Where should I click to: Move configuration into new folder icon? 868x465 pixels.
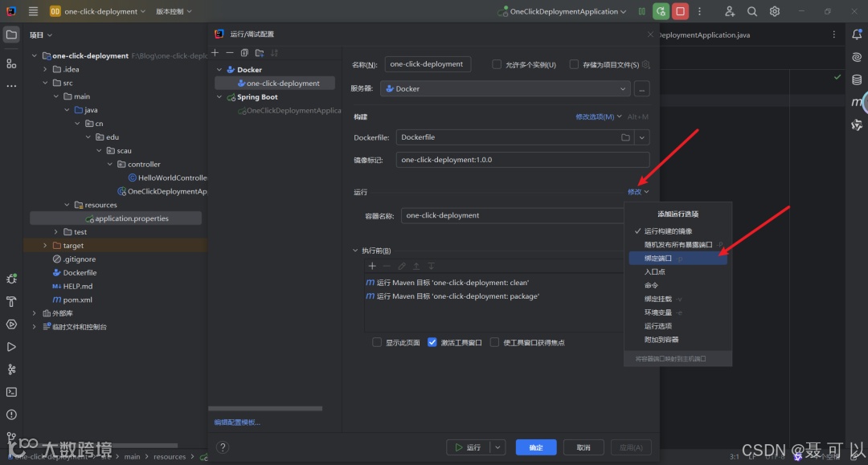(x=259, y=52)
